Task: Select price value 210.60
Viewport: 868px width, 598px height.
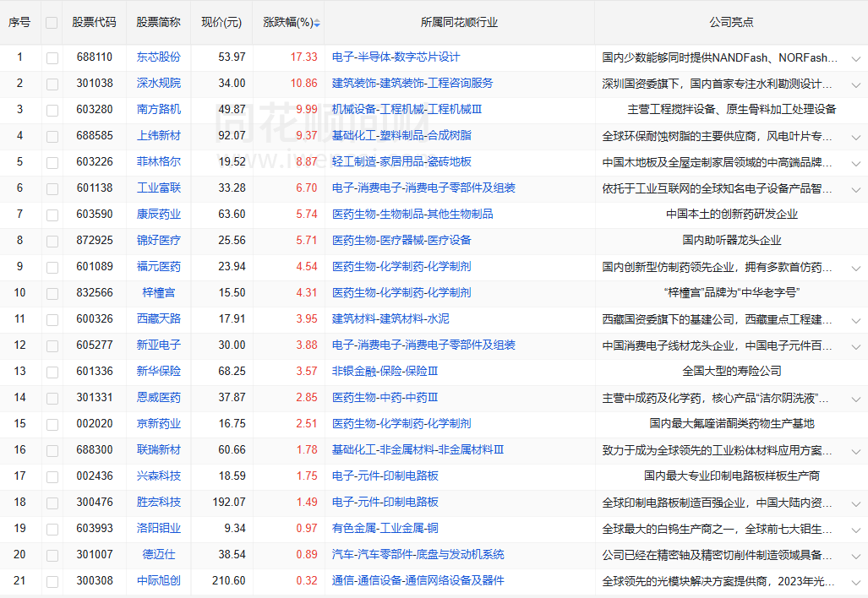Action: tap(229, 581)
